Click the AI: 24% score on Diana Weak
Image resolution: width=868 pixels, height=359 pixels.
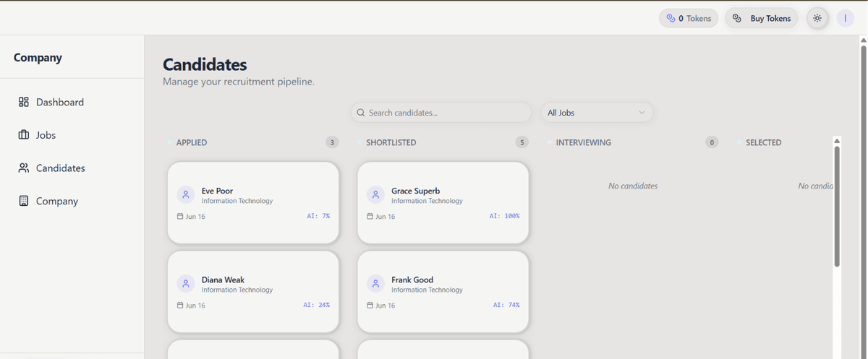[316, 305]
